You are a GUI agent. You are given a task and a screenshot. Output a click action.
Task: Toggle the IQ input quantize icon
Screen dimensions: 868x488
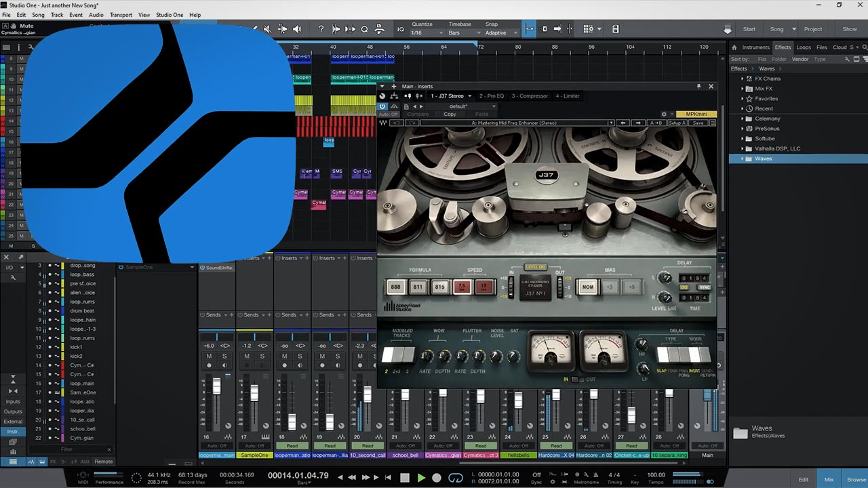point(401,29)
